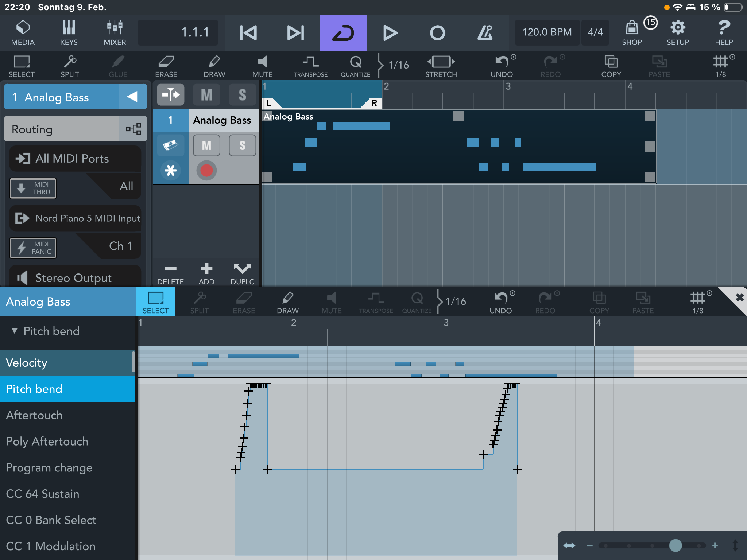The width and height of the screenshot is (747, 560).
Task: Toggle the cycle loop button
Action: point(343,33)
